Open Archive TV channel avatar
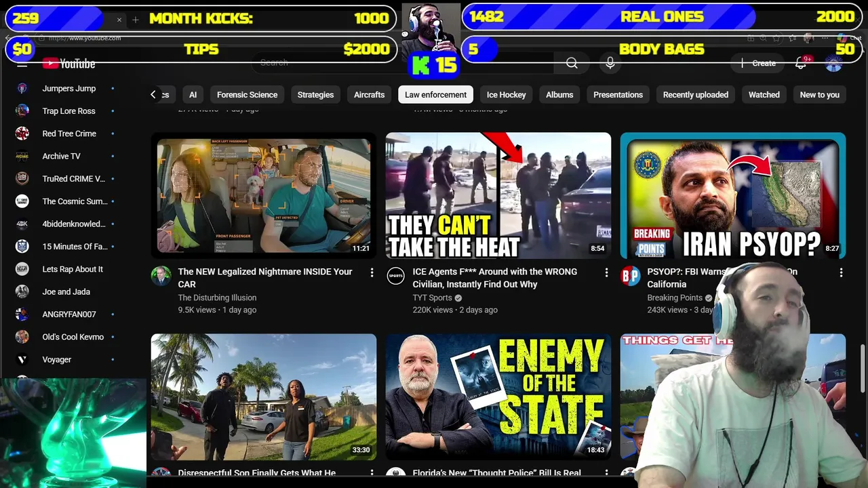This screenshot has width=868, height=488. coord(22,156)
